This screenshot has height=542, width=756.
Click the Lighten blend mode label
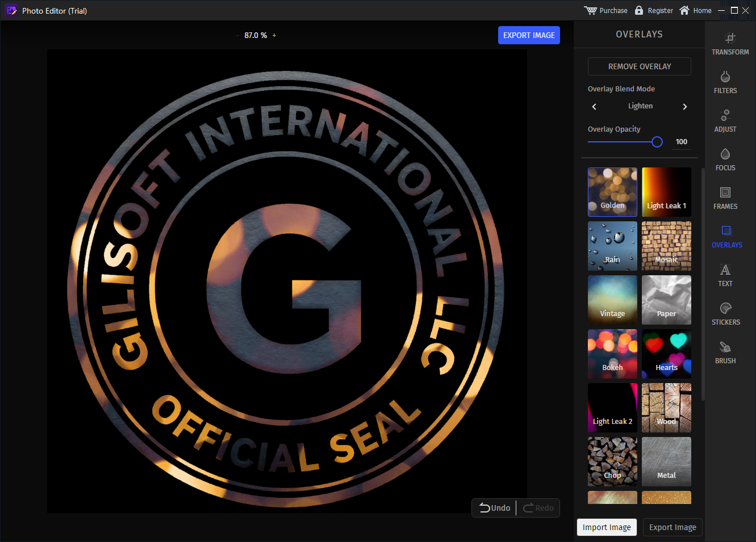pos(640,106)
